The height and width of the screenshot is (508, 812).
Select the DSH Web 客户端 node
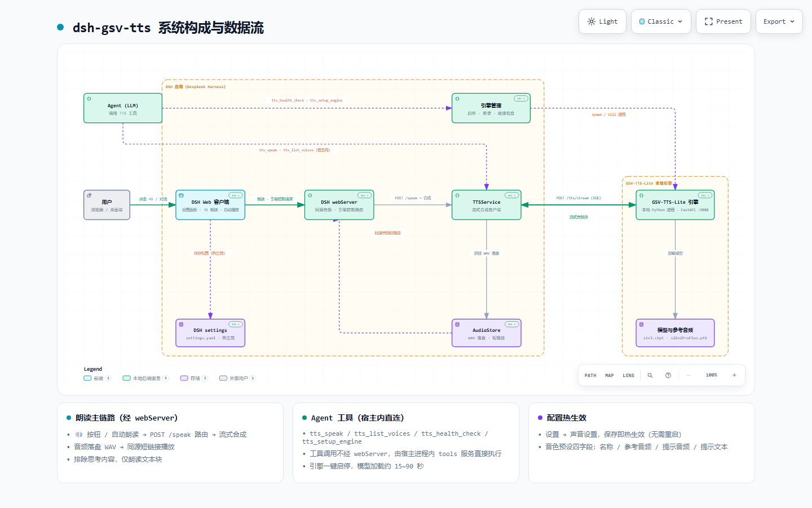pyautogui.click(x=210, y=205)
